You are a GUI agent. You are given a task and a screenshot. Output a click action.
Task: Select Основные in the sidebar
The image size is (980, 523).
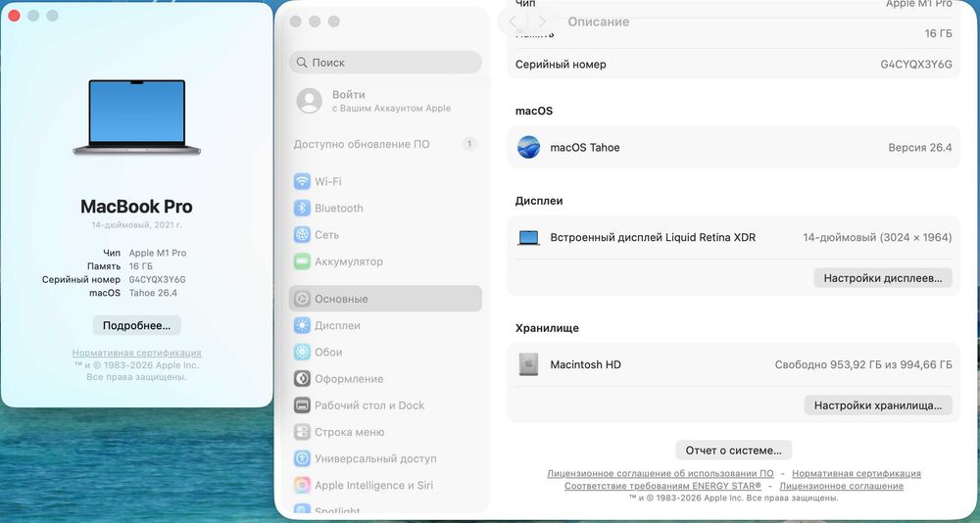click(385, 299)
